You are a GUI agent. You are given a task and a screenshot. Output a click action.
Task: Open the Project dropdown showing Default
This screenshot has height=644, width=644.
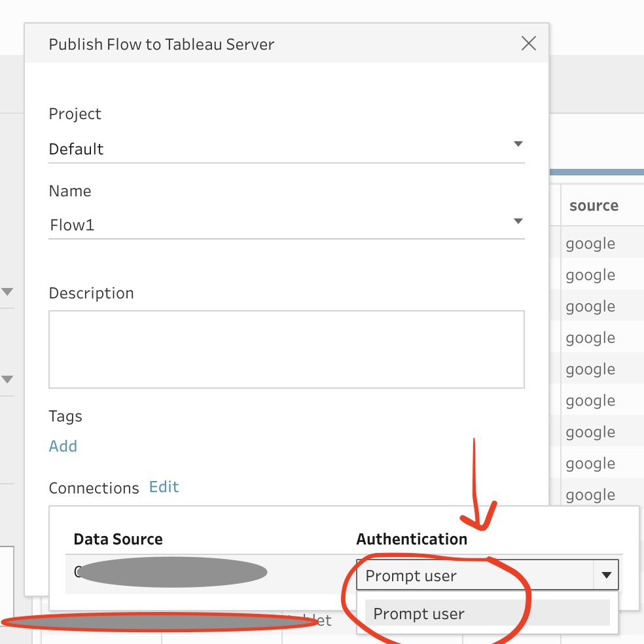point(286,149)
